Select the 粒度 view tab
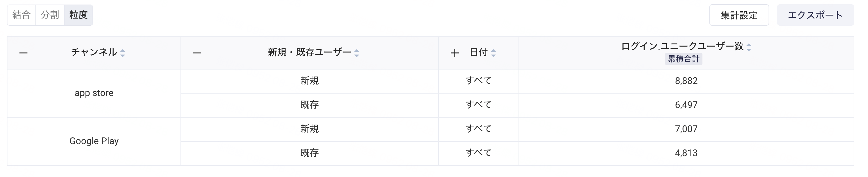 coord(79,15)
